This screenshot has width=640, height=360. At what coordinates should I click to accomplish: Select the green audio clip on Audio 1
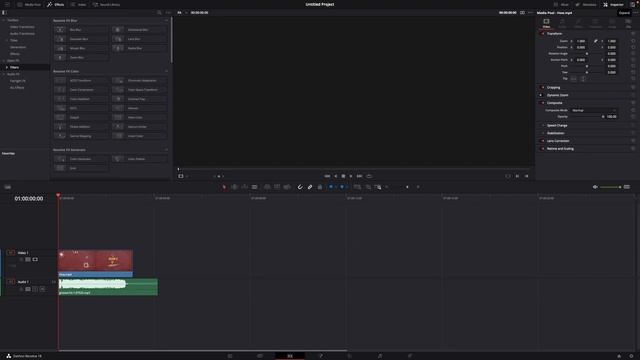108,287
